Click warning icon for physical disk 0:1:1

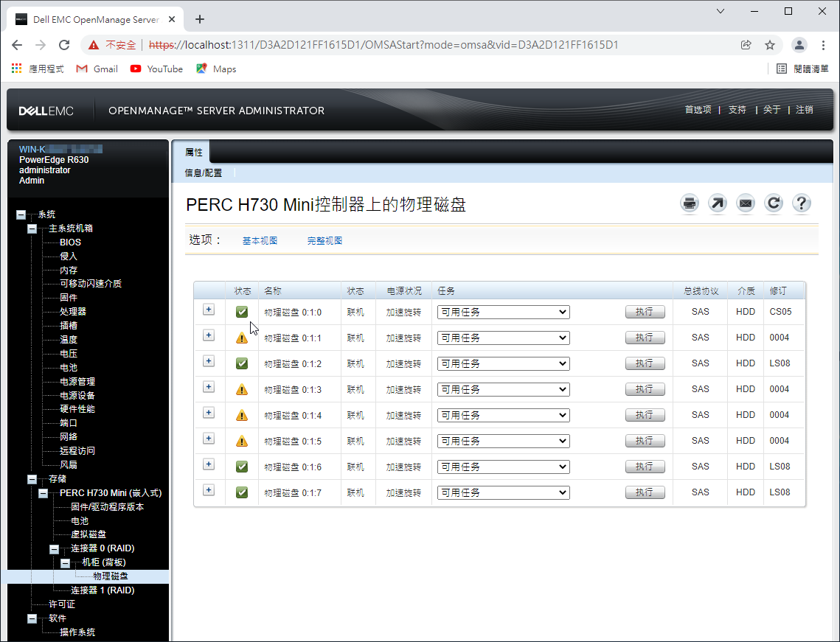pyautogui.click(x=242, y=338)
